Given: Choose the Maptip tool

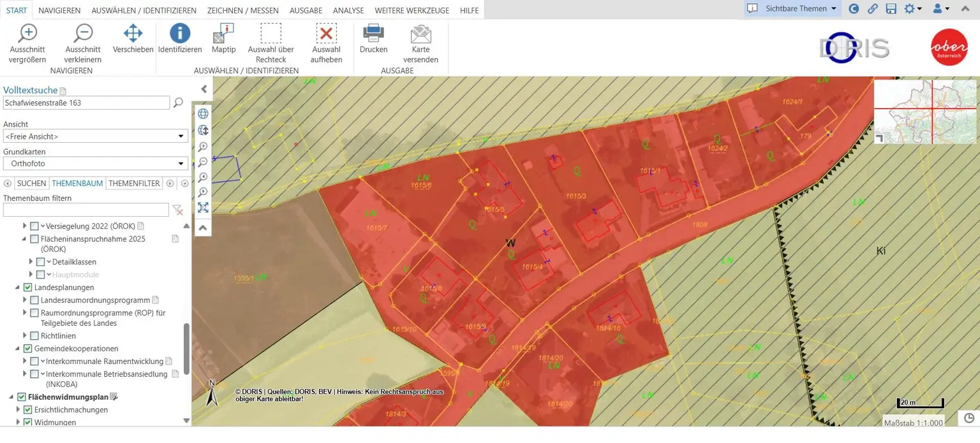Looking at the screenshot, I should (223, 34).
